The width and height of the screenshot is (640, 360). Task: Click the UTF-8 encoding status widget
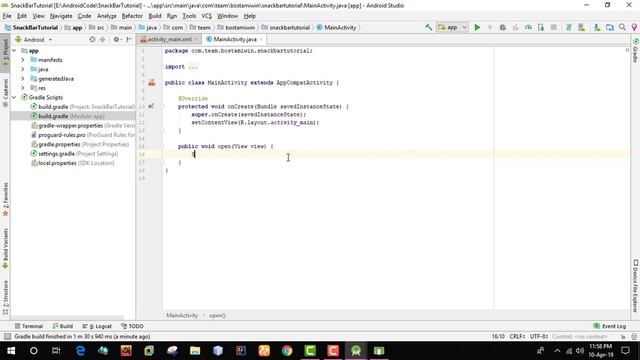tap(539, 337)
